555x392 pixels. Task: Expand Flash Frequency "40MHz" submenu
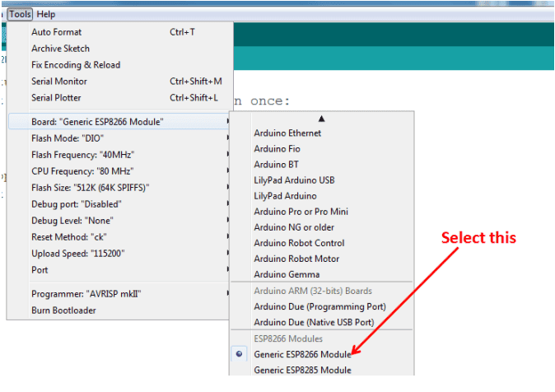coord(119,155)
